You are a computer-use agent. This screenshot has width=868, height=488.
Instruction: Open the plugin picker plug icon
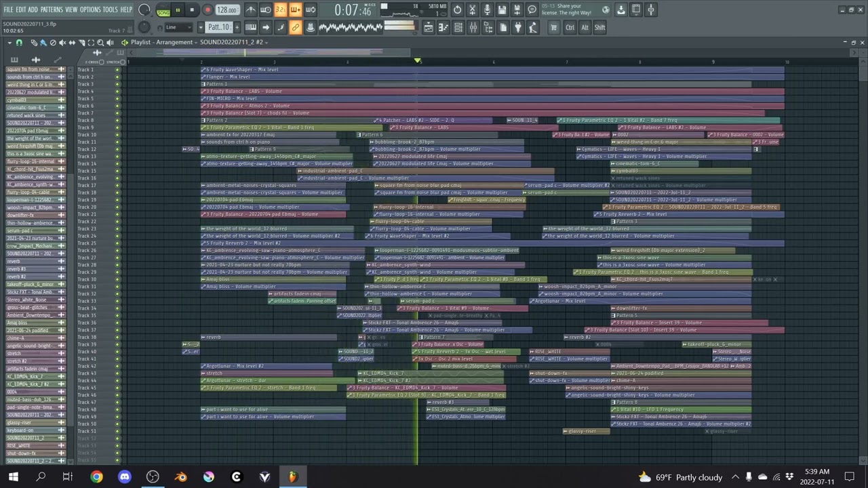point(518,27)
